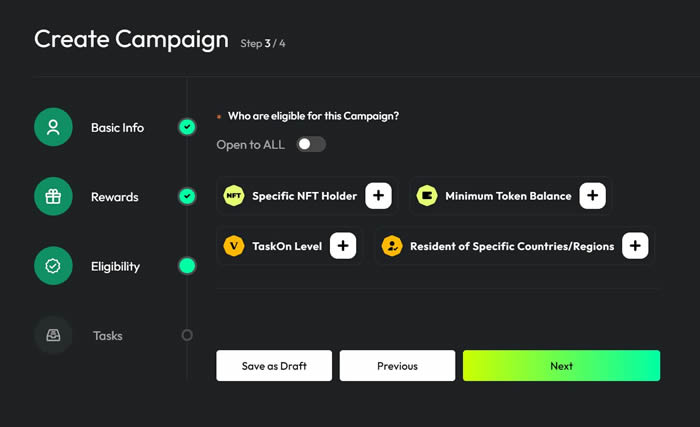Click the Minimum Token Balance wallet icon
Image resolution: width=700 pixels, height=427 pixels.
pos(427,196)
